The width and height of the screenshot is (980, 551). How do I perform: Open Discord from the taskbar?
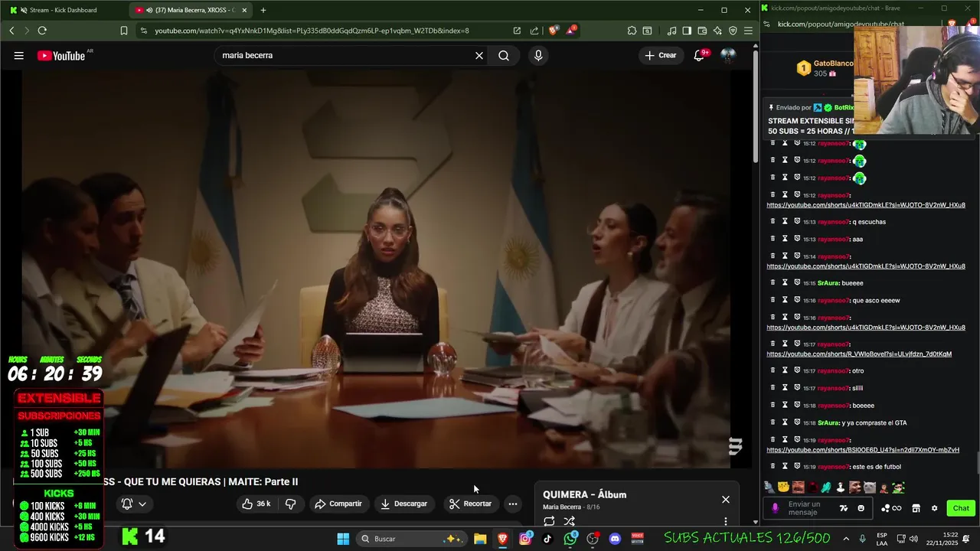pyautogui.click(x=615, y=539)
